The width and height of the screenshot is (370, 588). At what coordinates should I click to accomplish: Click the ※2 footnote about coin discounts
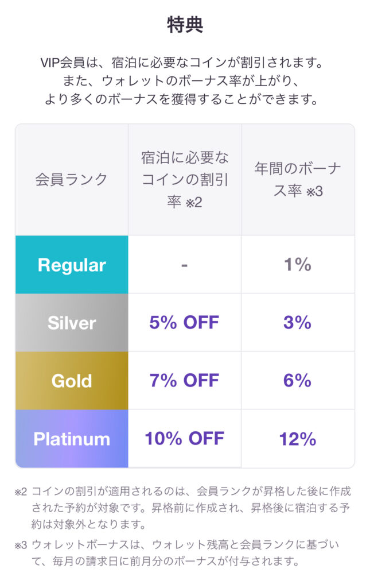coord(183,508)
